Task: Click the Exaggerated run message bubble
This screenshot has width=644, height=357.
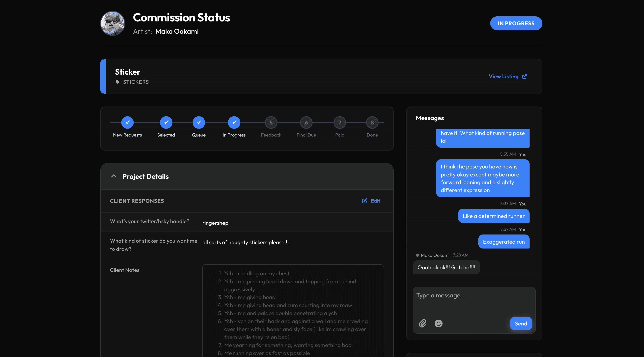Action: [x=504, y=242]
